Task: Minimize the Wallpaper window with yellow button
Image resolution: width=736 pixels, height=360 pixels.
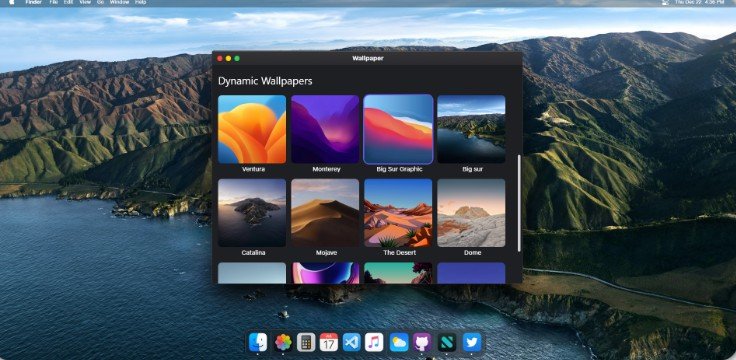Action: click(x=229, y=58)
